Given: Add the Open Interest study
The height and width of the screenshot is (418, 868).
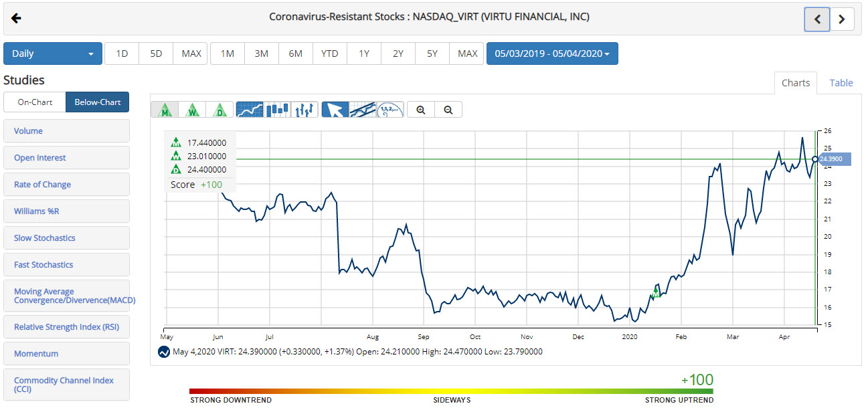Looking at the screenshot, I should (x=66, y=158).
